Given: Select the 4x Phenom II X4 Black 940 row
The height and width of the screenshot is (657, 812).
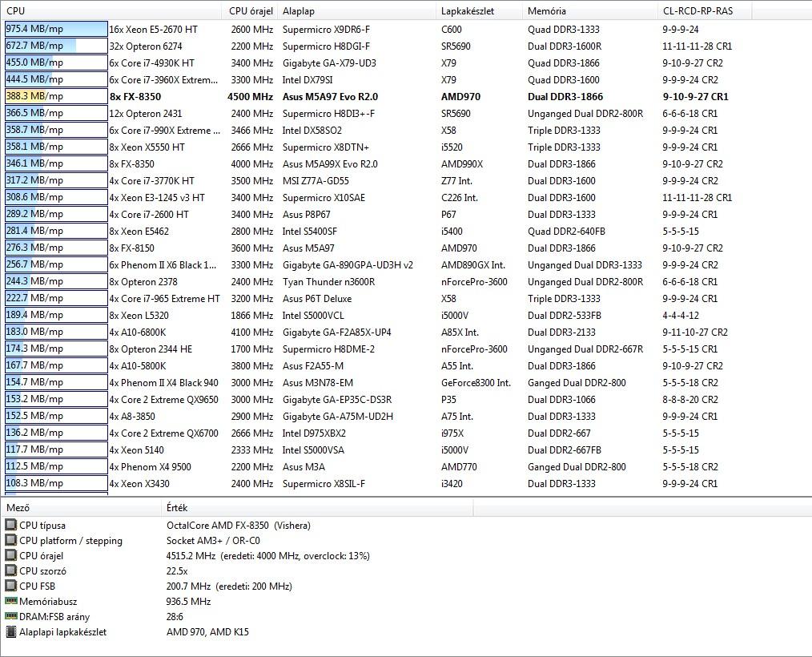Looking at the screenshot, I should [406, 383].
